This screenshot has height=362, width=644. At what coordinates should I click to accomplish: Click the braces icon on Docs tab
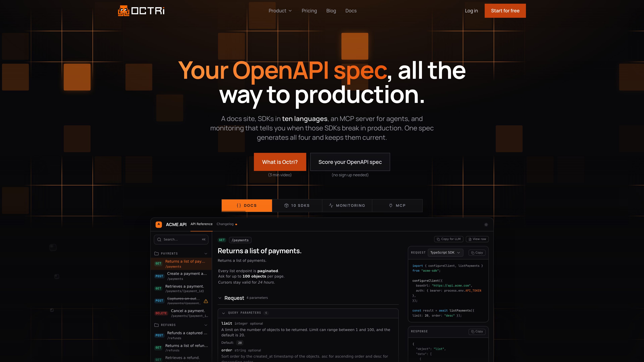[x=239, y=205]
